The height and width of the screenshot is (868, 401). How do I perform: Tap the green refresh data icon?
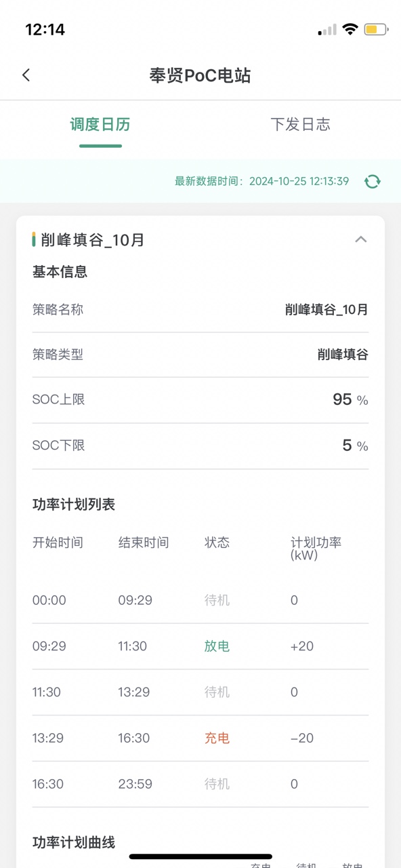click(x=373, y=181)
